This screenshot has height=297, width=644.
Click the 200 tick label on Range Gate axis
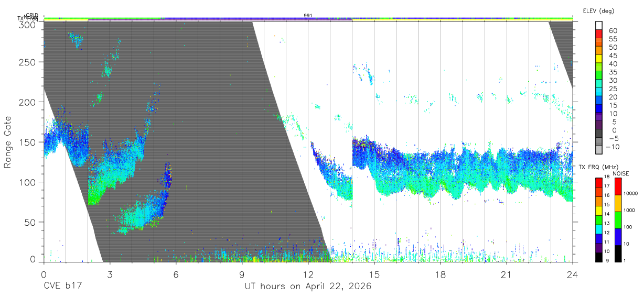coord(28,102)
